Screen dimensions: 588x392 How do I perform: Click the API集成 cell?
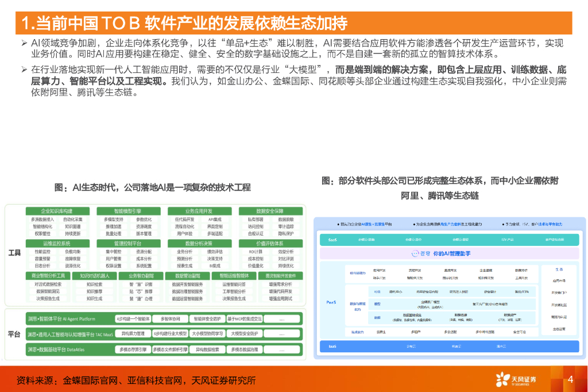pyautogui.click(x=215, y=220)
